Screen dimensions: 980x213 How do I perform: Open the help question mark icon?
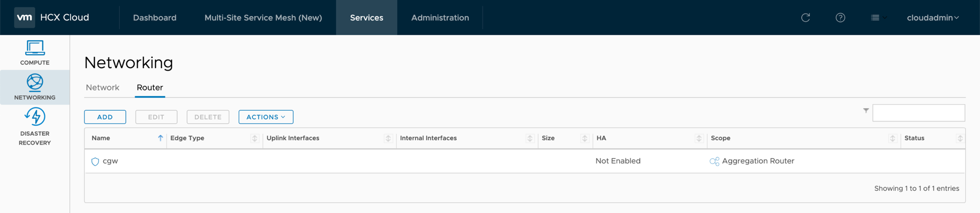tap(840, 18)
